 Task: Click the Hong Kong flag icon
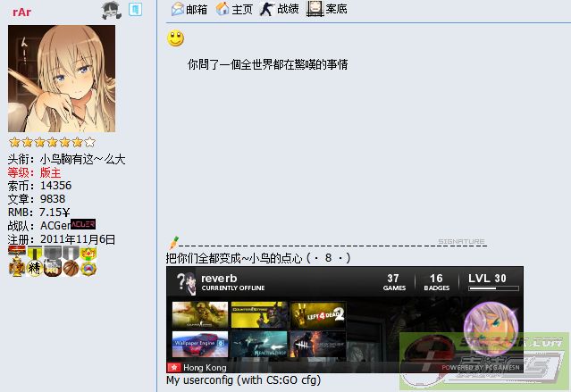tap(174, 368)
